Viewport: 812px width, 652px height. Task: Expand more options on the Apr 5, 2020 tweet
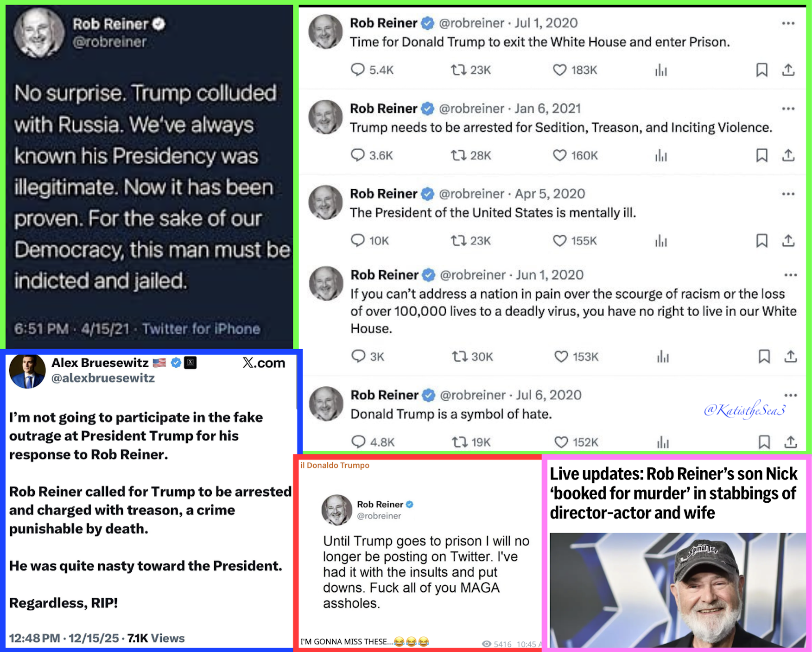(x=788, y=194)
